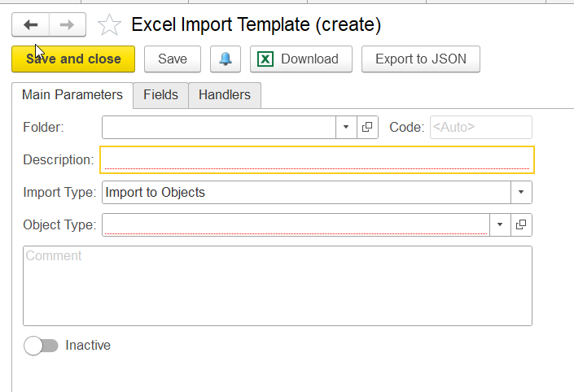Open the Folder field's open-form icon

(x=367, y=127)
